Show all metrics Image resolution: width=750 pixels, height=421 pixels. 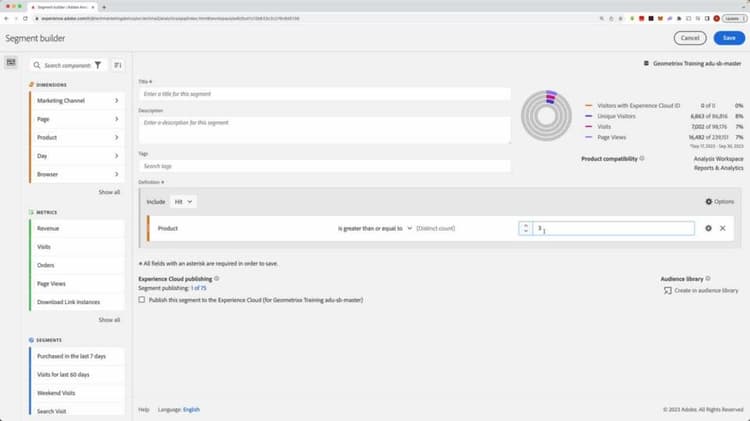tap(109, 320)
